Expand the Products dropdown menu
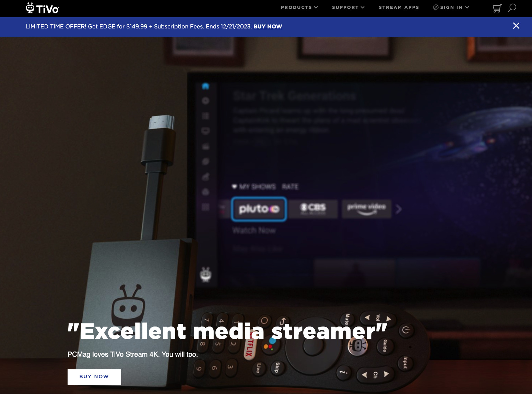 (x=299, y=7)
